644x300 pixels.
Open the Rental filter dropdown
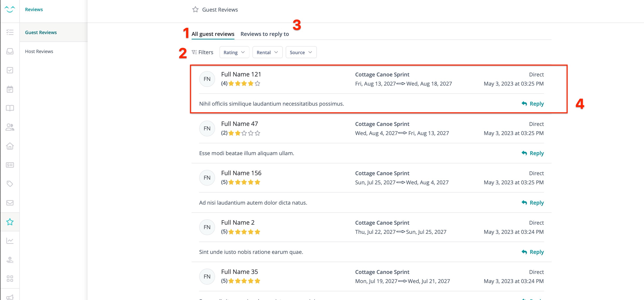267,52
